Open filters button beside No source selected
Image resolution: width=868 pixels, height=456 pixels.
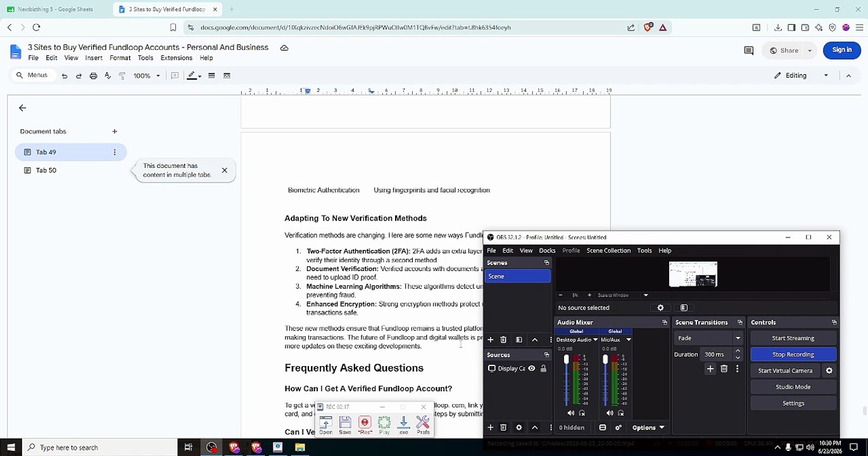[x=684, y=308]
